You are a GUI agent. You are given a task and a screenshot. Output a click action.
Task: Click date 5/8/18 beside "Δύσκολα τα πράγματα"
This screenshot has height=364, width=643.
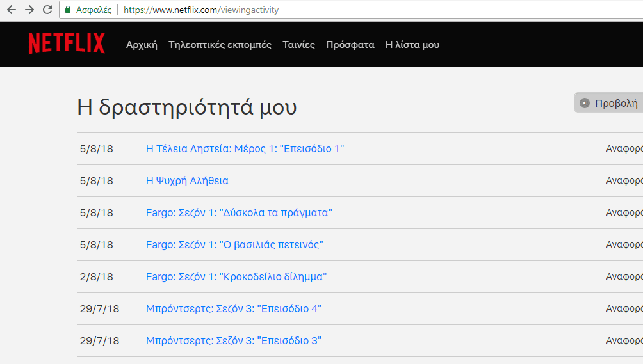[96, 212]
